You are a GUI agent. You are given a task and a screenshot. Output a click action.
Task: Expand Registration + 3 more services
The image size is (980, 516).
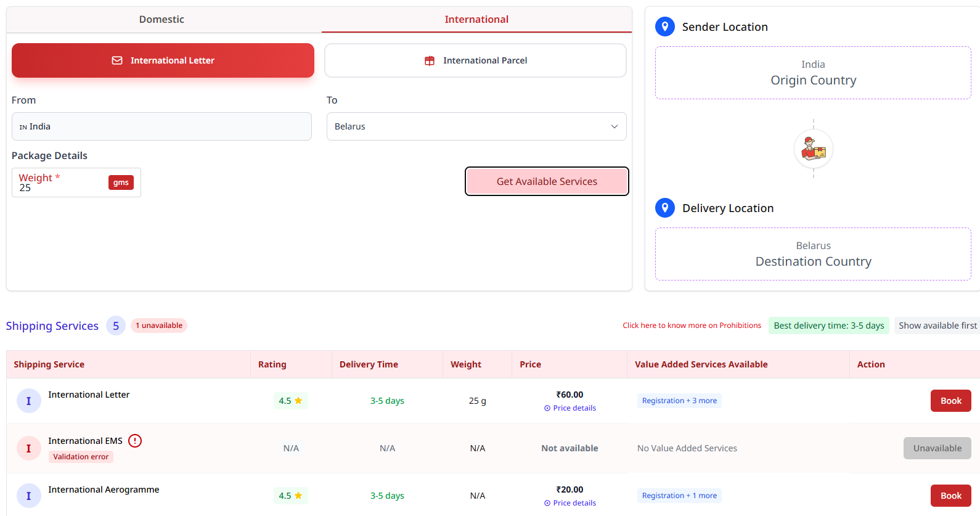[679, 401]
